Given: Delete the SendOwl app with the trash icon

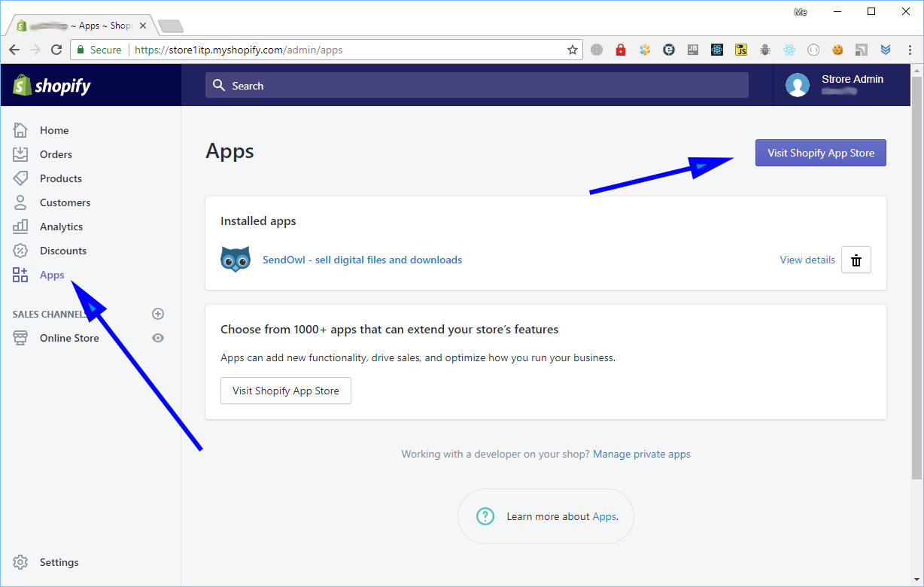Looking at the screenshot, I should [x=856, y=260].
